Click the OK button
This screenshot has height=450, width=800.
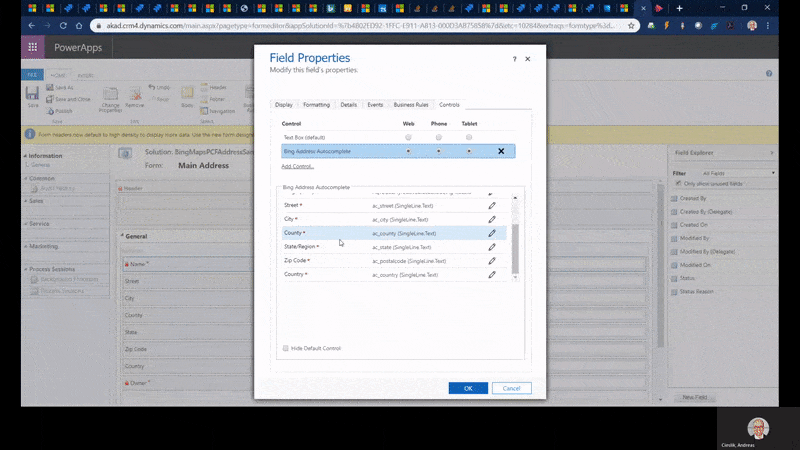pyautogui.click(x=468, y=388)
